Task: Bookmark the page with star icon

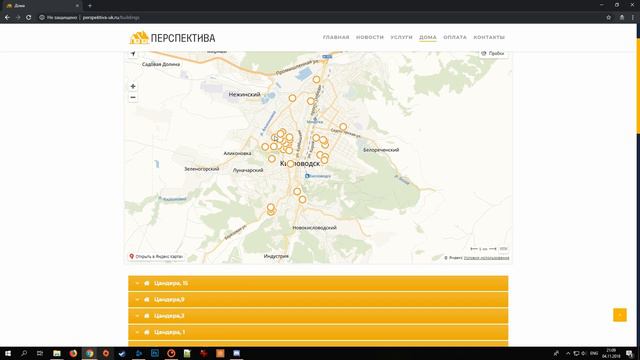Action: tap(609, 18)
